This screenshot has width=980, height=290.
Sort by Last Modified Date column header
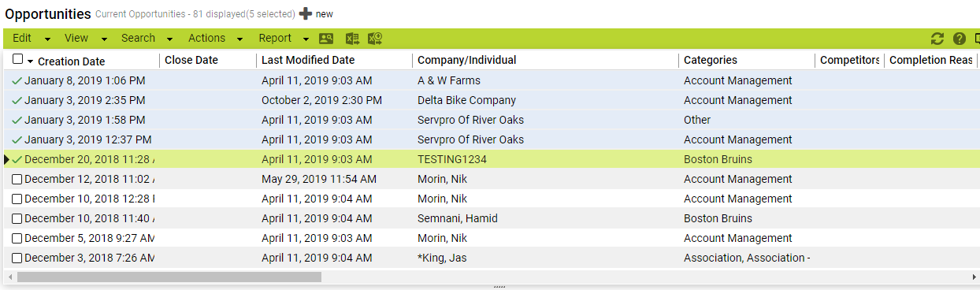(x=308, y=60)
